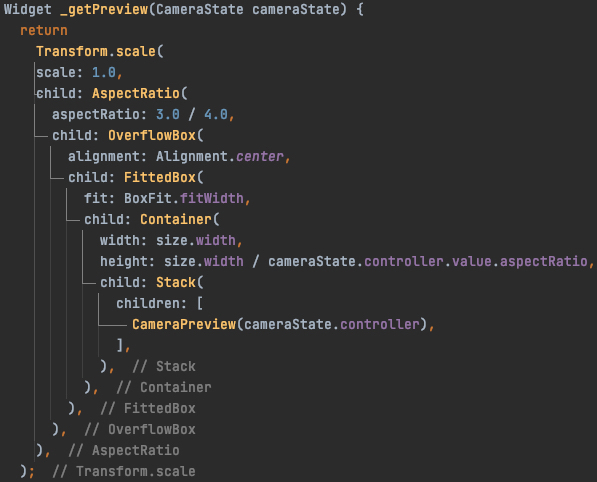Viewport: 597px width, 482px height.
Task: Click the _getPreview method name
Action: 104,9
